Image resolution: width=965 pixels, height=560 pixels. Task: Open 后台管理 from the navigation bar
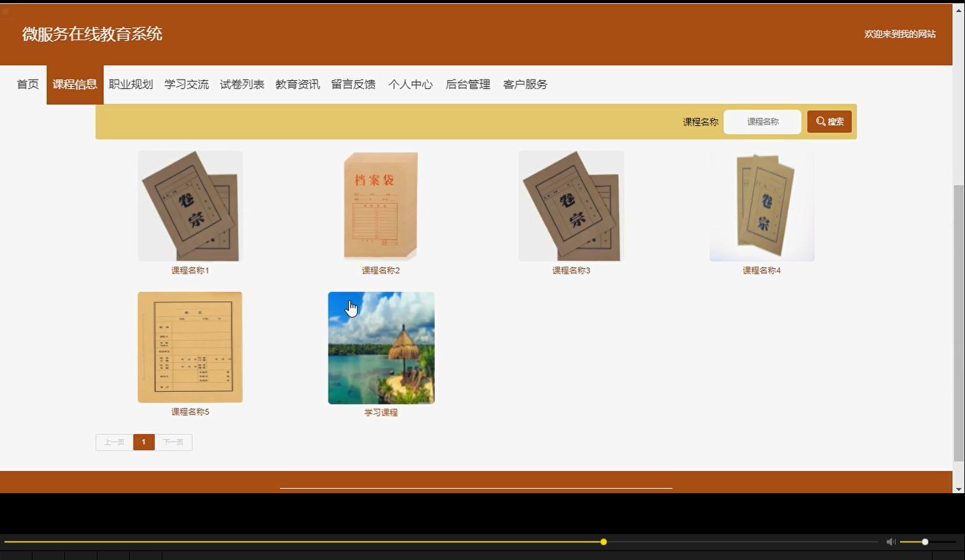pyautogui.click(x=468, y=84)
